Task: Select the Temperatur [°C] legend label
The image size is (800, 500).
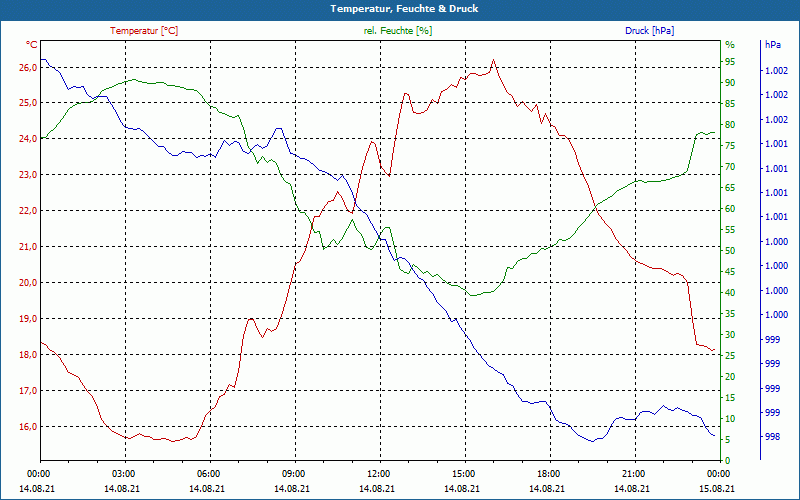Action: click(144, 31)
